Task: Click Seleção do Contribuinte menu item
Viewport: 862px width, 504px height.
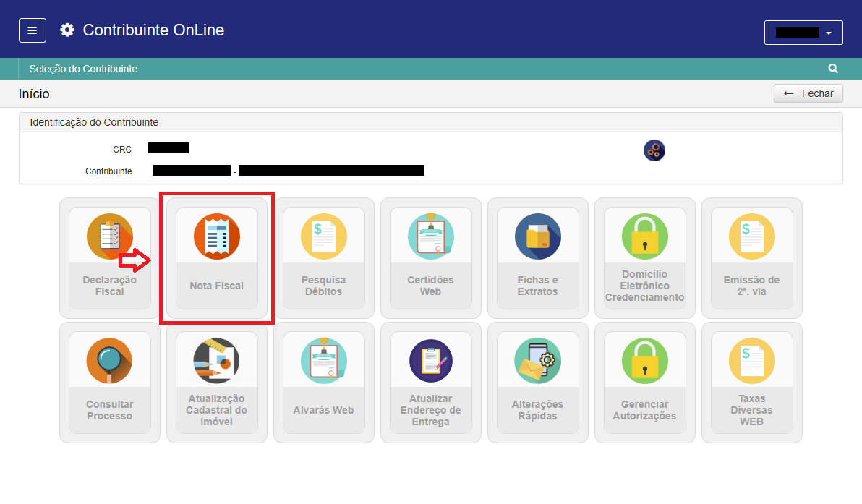Action: click(83, 69)
